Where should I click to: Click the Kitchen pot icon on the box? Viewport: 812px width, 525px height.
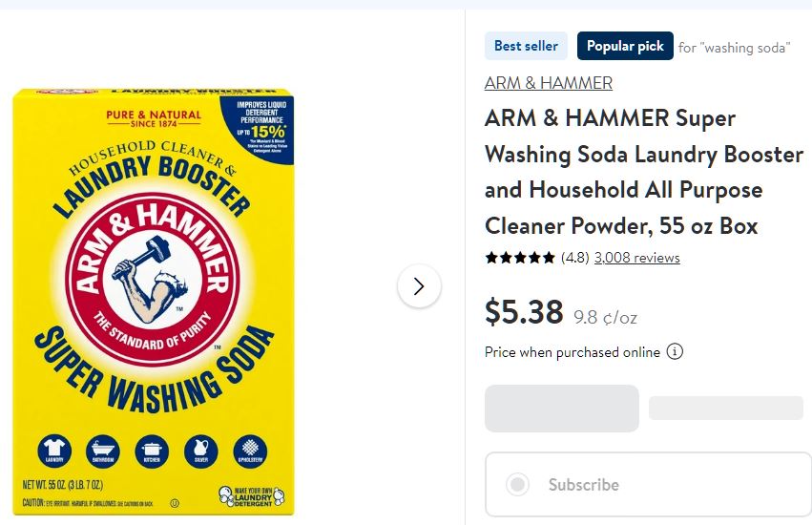click(x=152, y=451)
